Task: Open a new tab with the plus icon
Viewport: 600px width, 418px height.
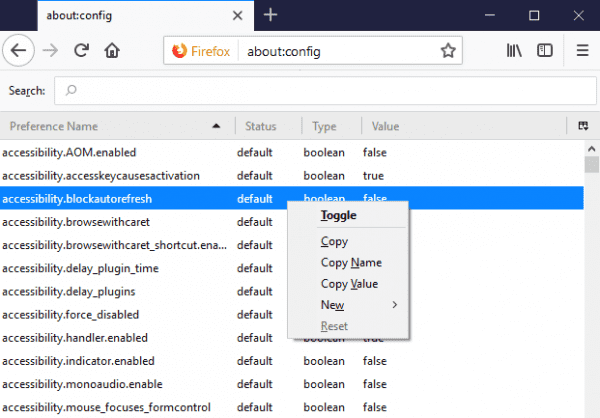Action: tap(270, 15)
